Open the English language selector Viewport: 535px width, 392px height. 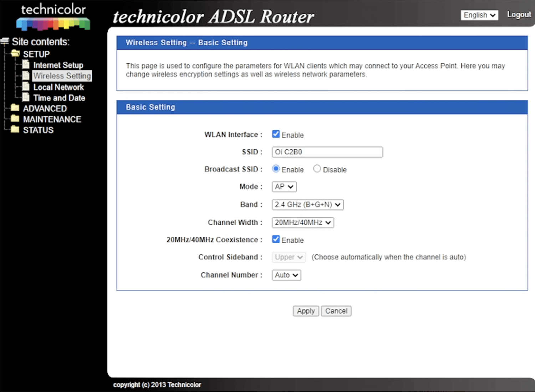tap(479, 15)
